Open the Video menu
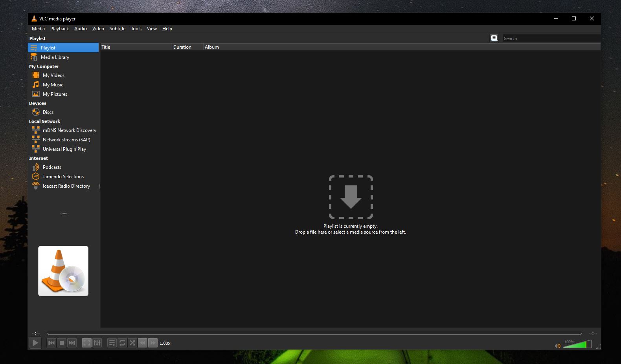 click(x=98, y=29)
